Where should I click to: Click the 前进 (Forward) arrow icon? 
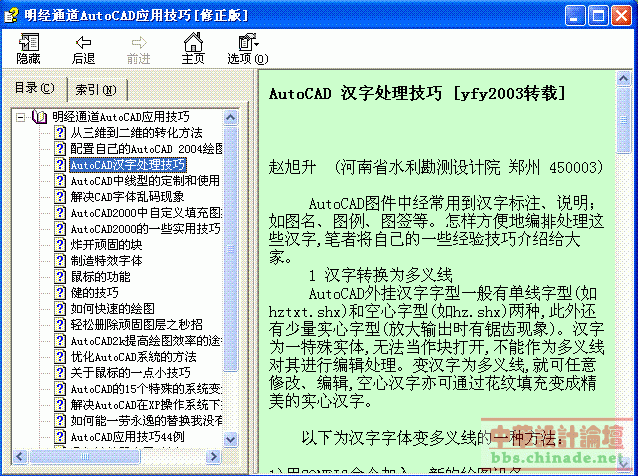[x=139, y=42]
